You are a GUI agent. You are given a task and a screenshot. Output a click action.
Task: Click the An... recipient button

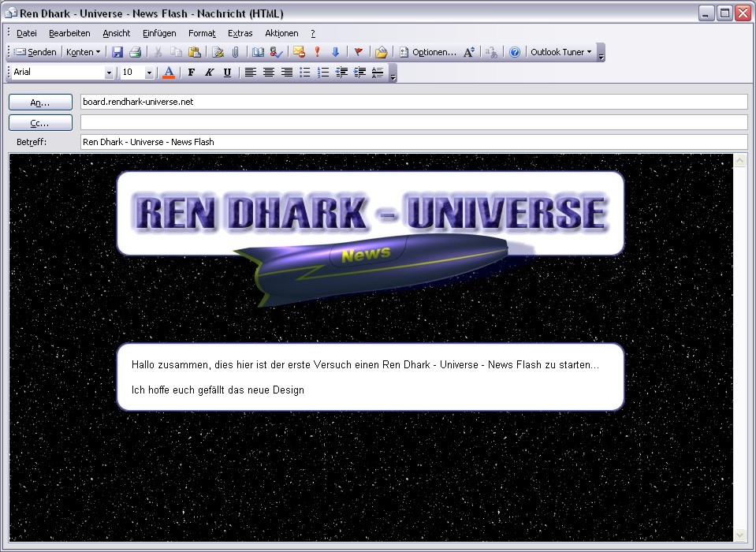40,103
